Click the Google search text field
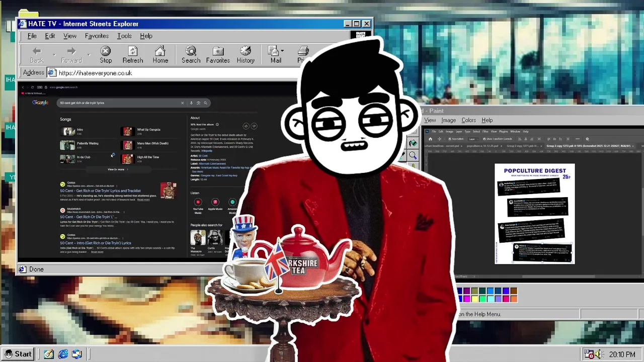 coord(118,103)
